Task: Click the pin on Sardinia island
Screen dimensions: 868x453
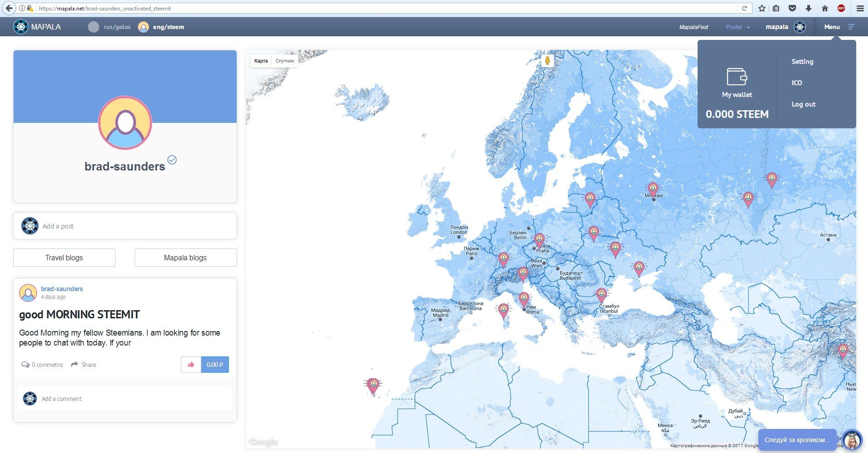Action: click(504, 311)
